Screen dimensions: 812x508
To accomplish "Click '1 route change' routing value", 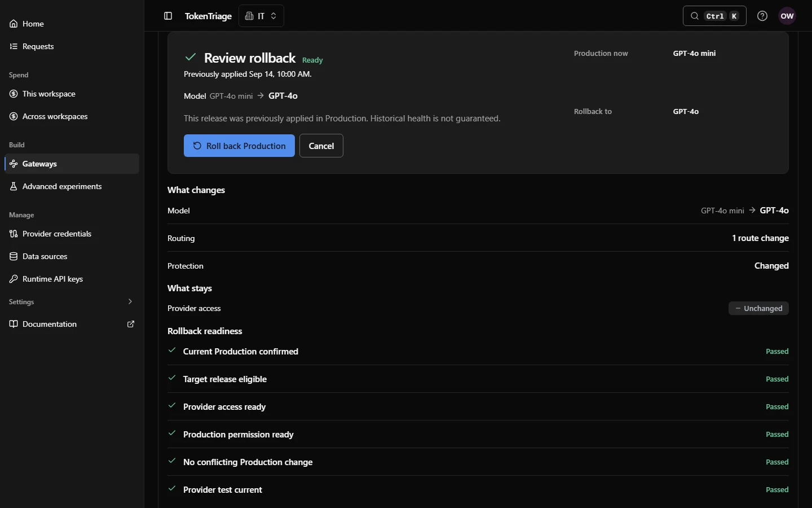I will click(x=760, y=238).
